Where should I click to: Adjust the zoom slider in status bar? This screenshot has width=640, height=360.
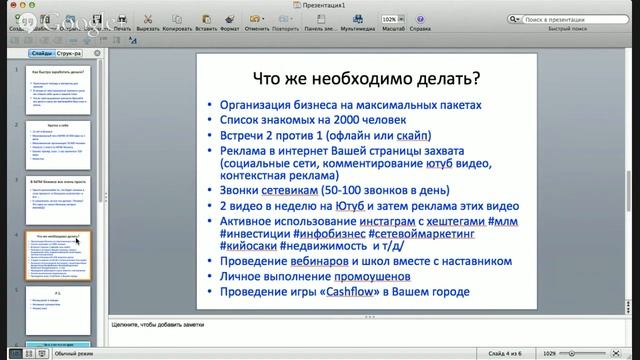582,353
